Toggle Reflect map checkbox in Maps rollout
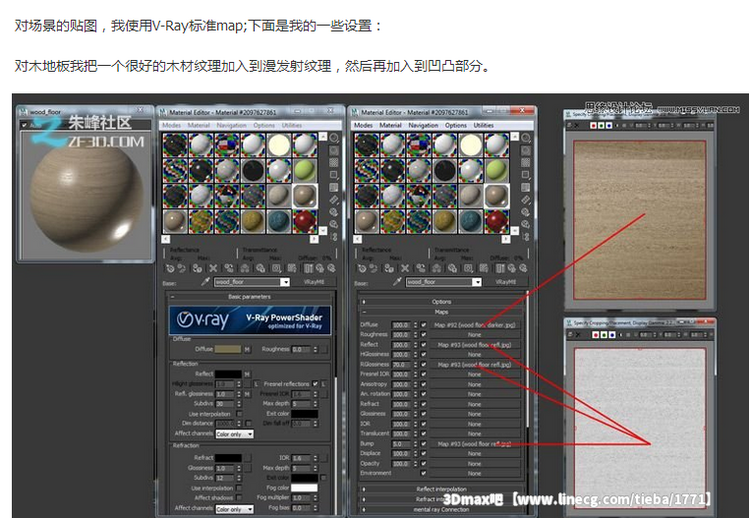750x518 pixels. (x=423, y=344)
